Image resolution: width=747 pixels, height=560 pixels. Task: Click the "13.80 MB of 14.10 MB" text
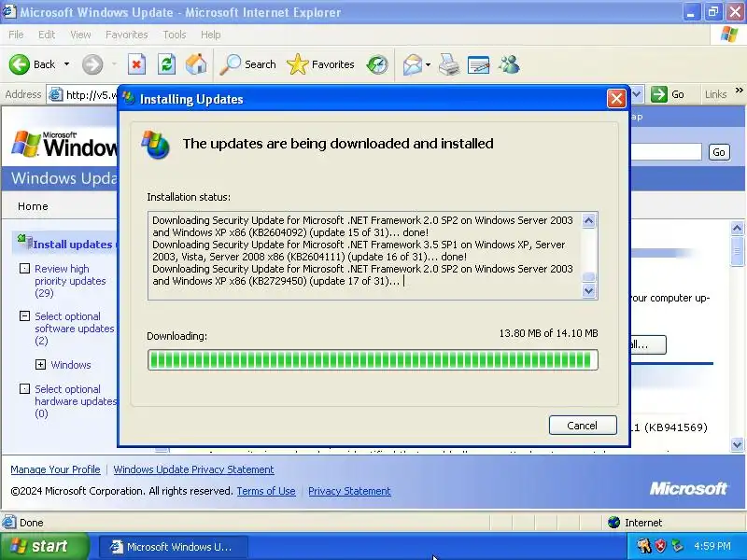tap(548, 333)
